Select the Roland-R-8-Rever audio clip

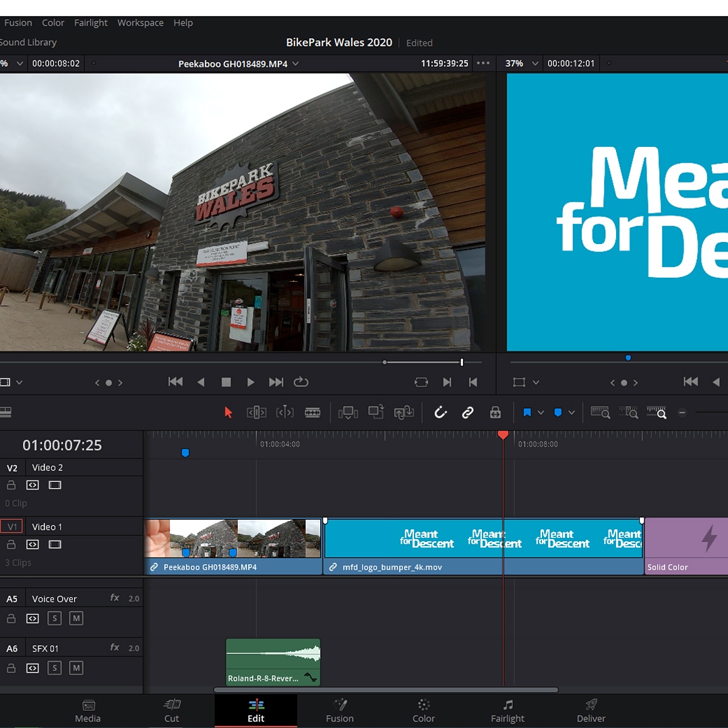(273, 662)
